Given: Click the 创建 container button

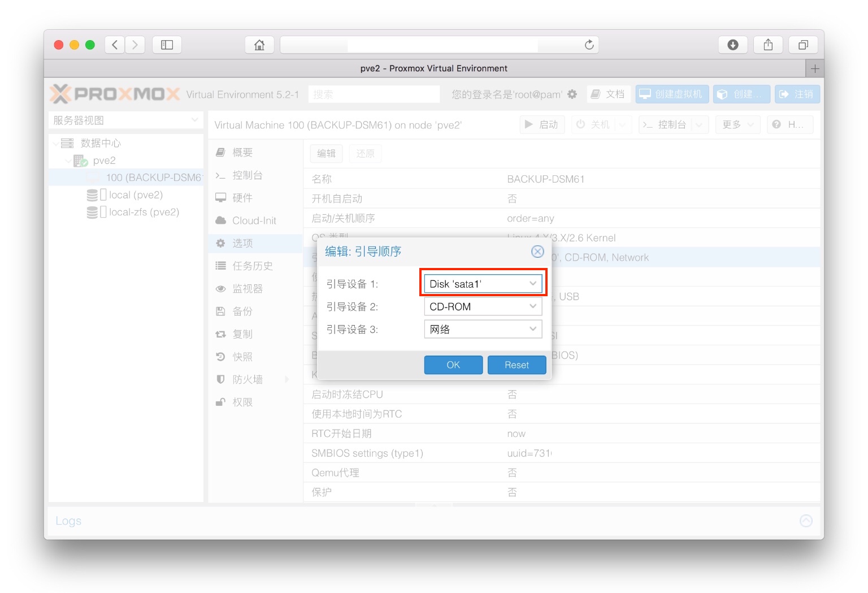Looking at the screenshot, I should pyautogui.click(x=741, y=94).
